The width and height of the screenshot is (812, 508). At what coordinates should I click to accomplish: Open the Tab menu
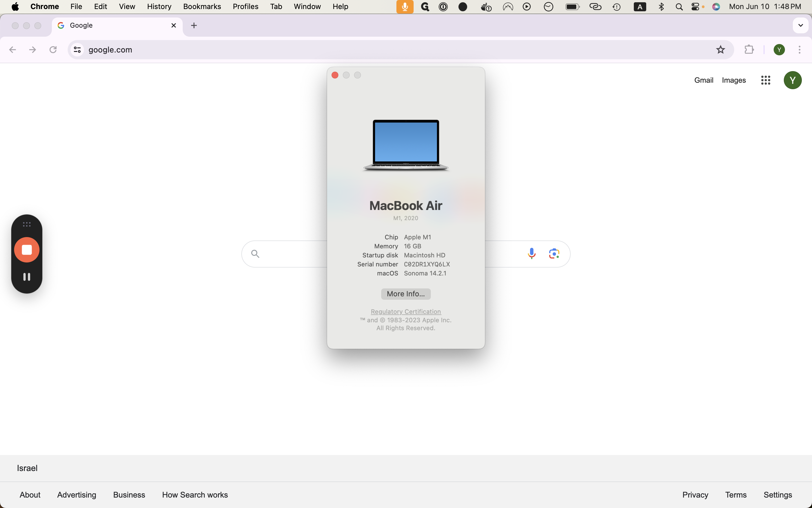(x=276, y=7)
